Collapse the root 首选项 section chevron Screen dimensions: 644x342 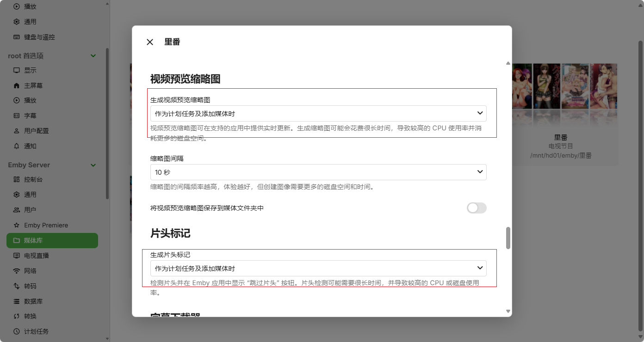93,55
